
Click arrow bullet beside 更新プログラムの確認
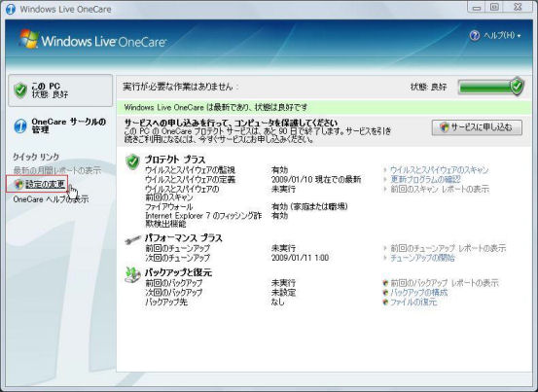click(x=385, y=179)
